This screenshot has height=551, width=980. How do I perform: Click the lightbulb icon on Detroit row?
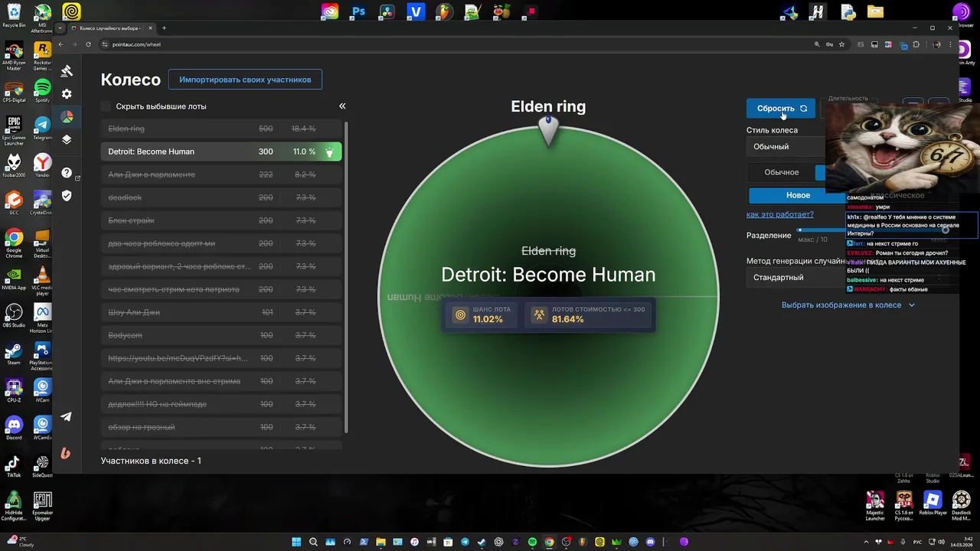pyautogui.click(x=329, y=152)
